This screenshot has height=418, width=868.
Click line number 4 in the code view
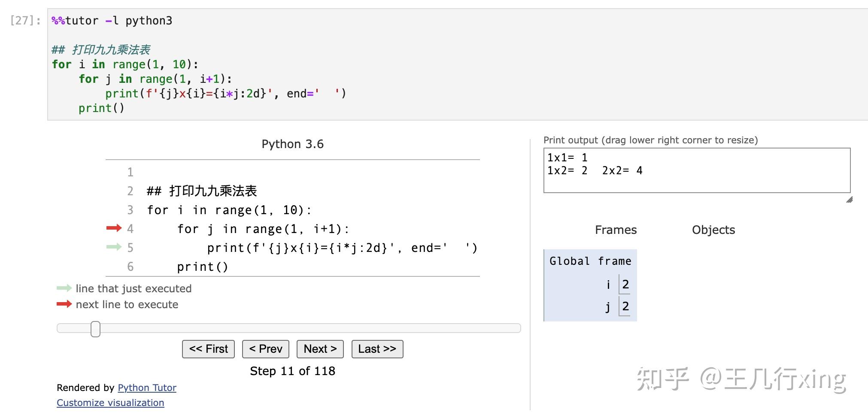(x=130, y=228)
